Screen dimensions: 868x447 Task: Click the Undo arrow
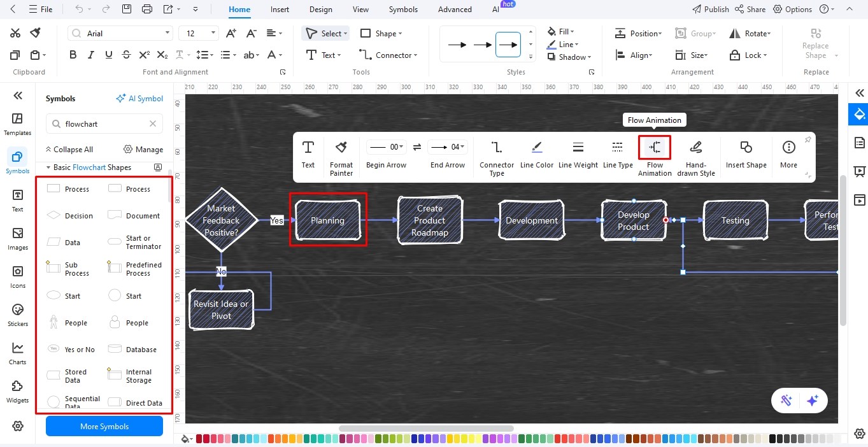point(79,9)
